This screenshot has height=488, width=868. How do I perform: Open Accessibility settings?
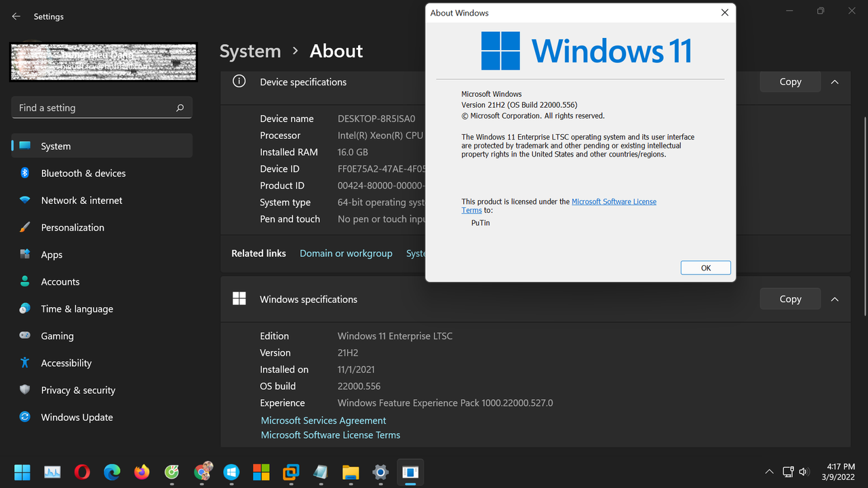102,363
